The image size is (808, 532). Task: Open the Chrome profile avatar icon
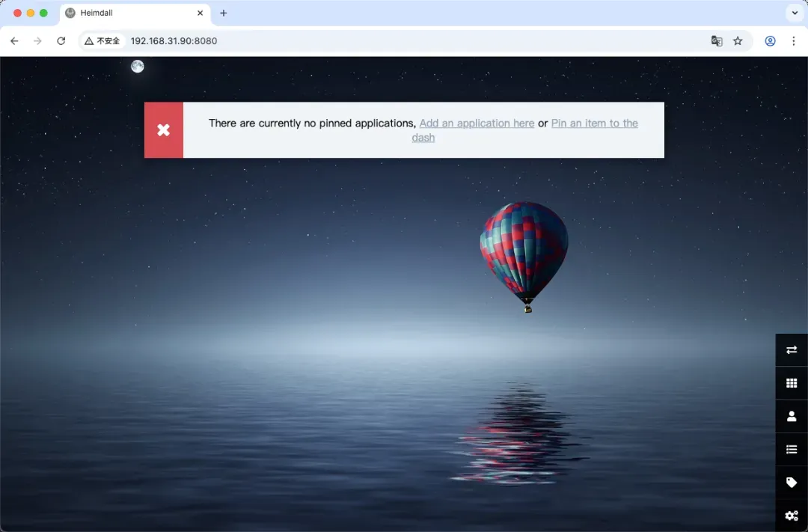tap(770, 41)
